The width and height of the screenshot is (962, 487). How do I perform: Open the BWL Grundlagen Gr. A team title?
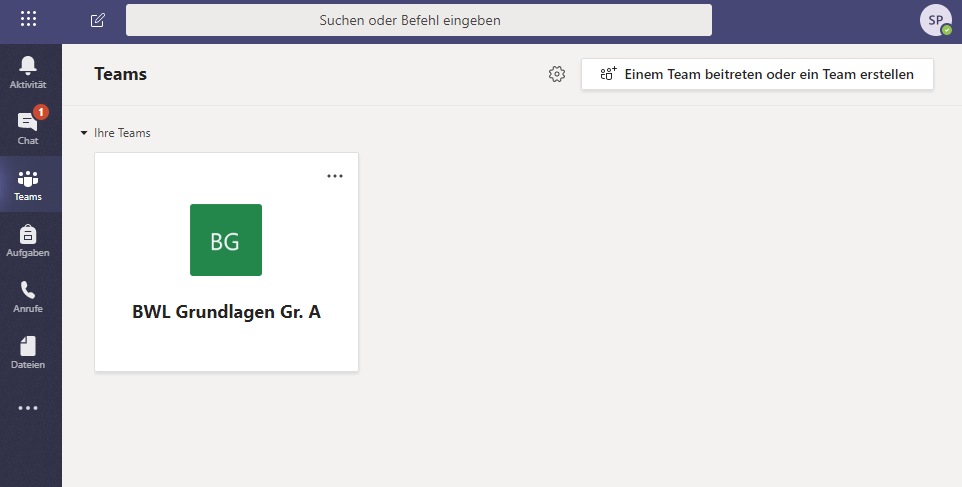click(x=226, y=312)
